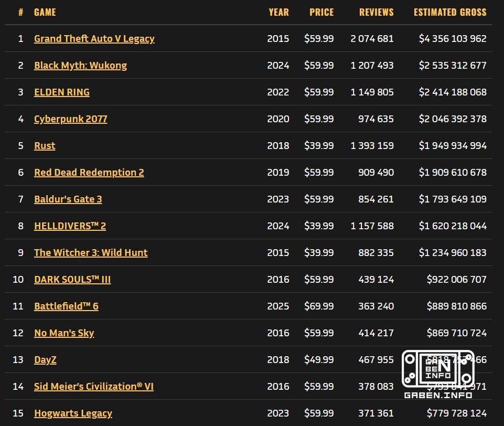Select estimated gross $2 414 188 068

point(453,92)
